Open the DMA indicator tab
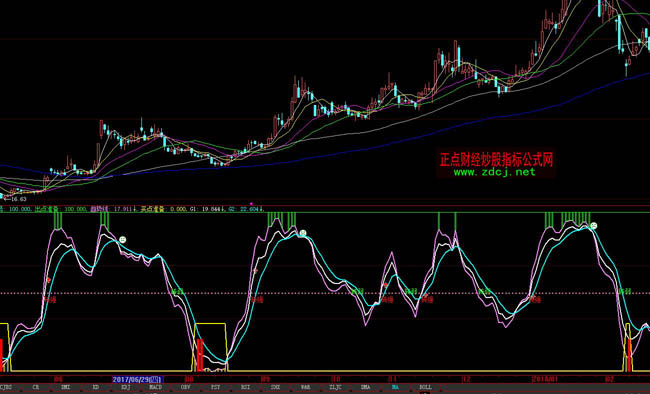 (x=365, y=387)
